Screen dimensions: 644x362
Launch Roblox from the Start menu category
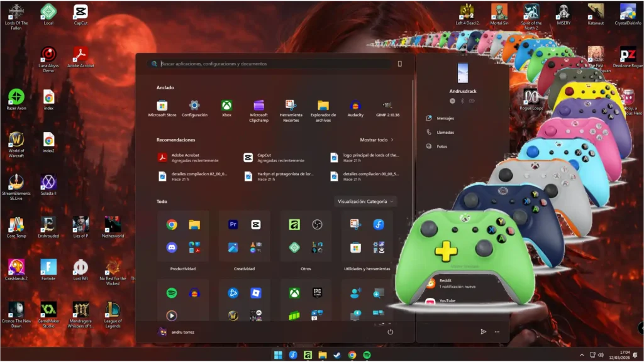click(255, 293)
